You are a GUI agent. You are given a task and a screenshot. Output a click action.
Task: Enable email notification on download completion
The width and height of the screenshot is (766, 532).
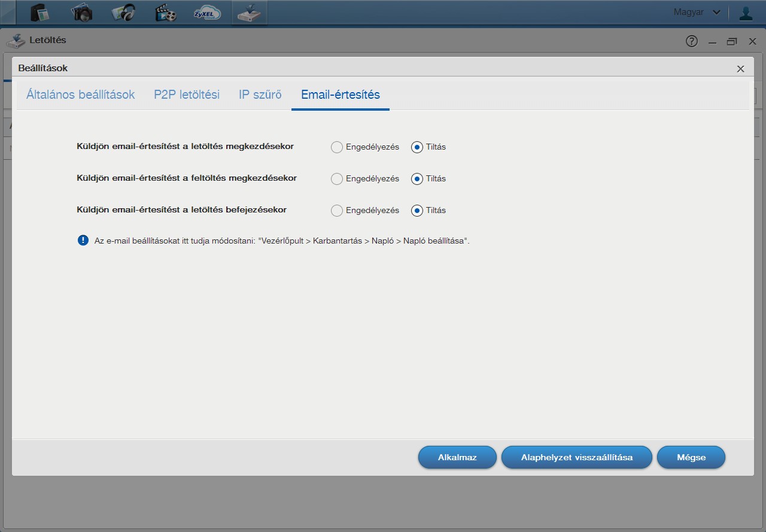tap(337, 210)
